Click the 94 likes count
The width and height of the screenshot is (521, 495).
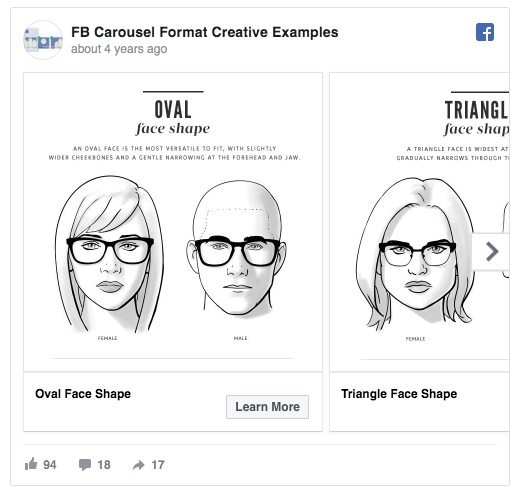(x=50, y=465)
